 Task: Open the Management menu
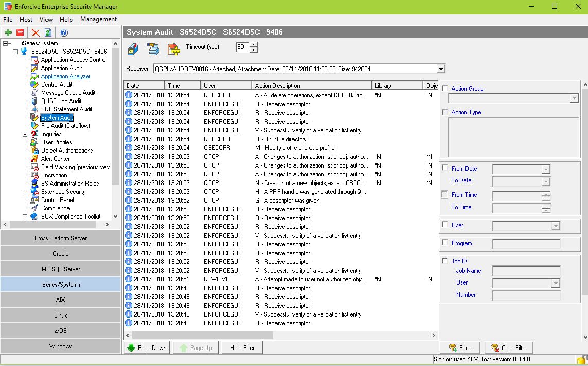pos(98,19)
